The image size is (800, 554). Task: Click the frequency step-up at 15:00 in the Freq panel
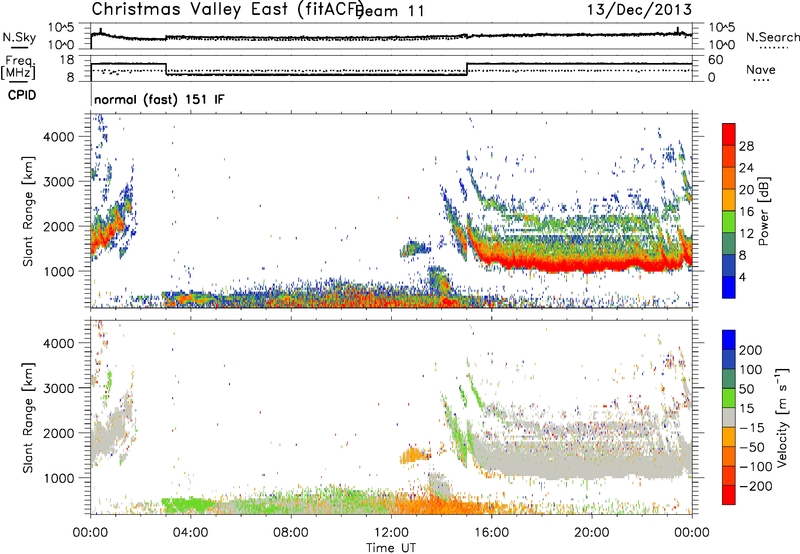(x=467, y=69)
